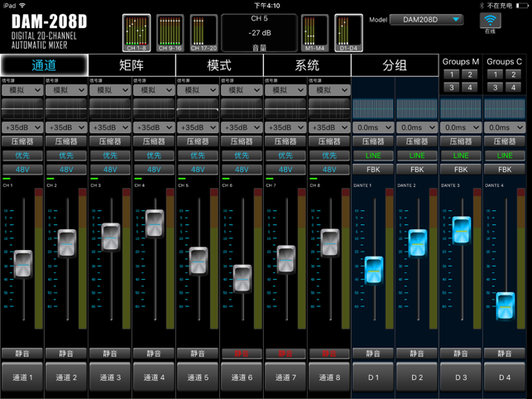Toggle FBK on DANTE 3
532x399 pixels.
point(461,170)
